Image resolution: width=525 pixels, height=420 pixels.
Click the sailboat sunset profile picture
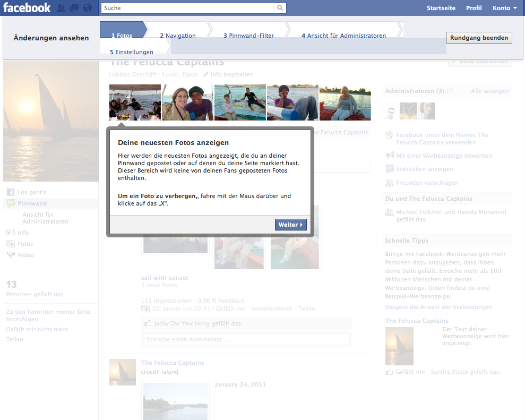click(x=51, y=121)
